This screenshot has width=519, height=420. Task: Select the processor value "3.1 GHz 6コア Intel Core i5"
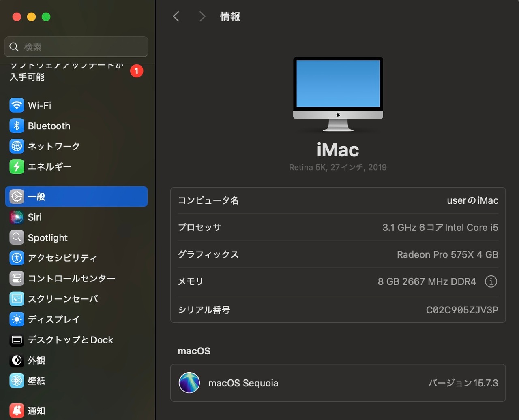point(440,228)
